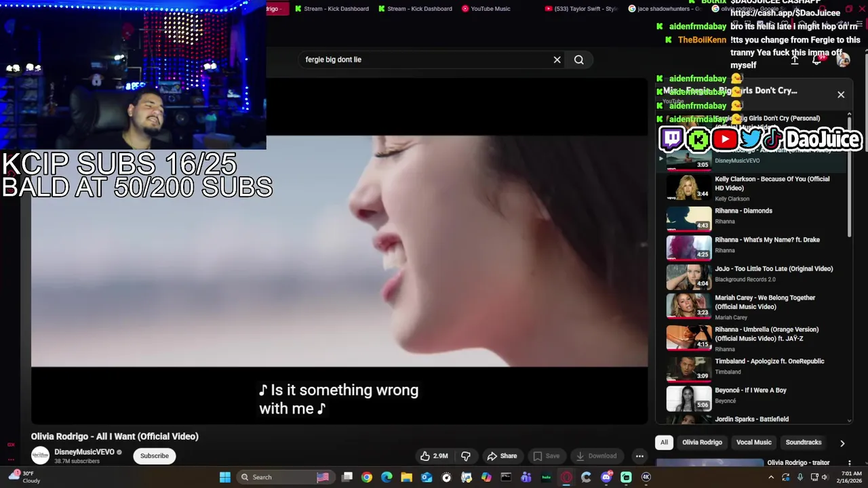
Task: Click the microphone icon in system tray
Action: 800,477
